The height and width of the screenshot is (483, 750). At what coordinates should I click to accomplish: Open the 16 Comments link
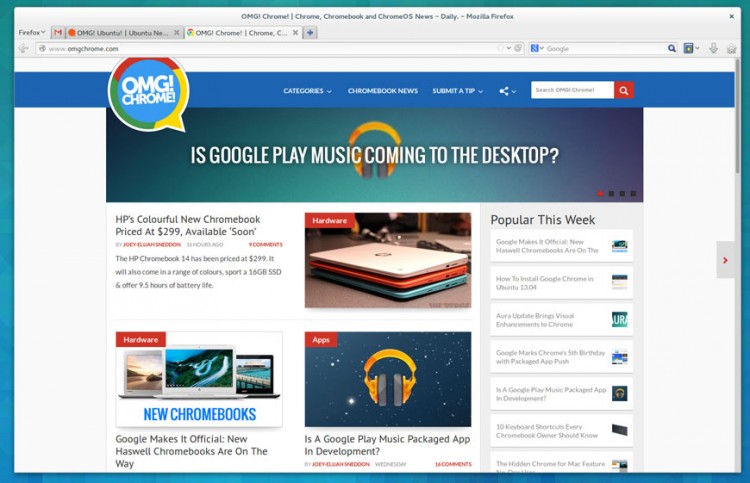453,464
